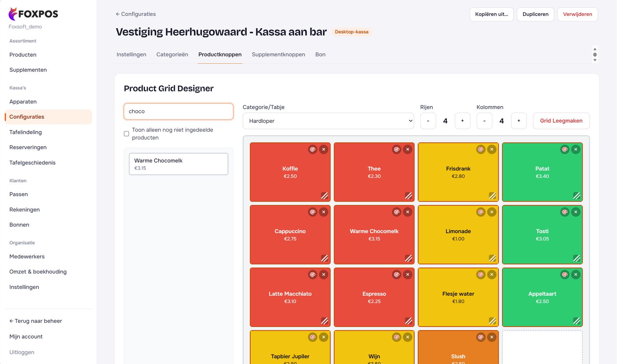Remove the Frisdrank tile
Viewport: 617px width, 364px height.
(x=492, y=149)
